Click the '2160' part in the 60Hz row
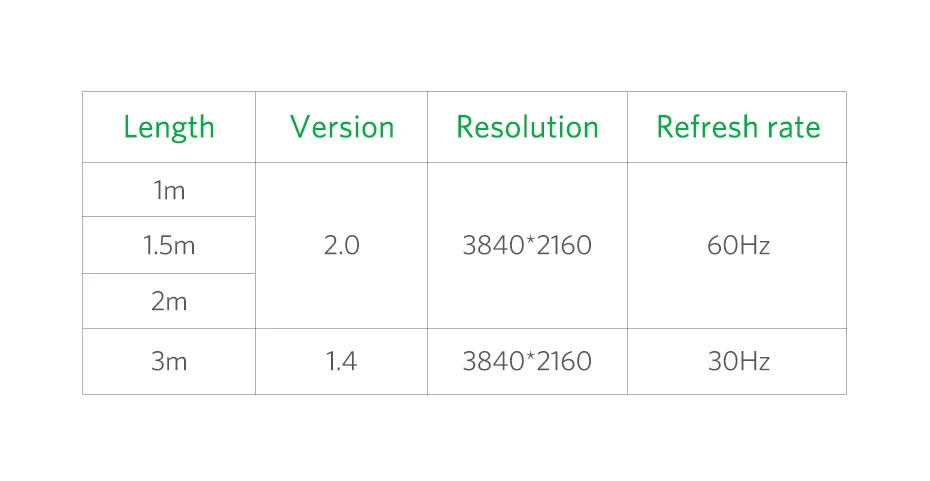Screen dimensions: 930x481 pos(562,245)
